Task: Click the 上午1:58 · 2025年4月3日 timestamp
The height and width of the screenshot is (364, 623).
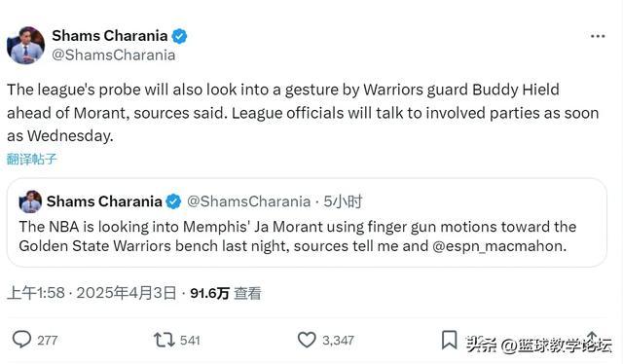Action: pyautogui.click(x=92, y=293)
